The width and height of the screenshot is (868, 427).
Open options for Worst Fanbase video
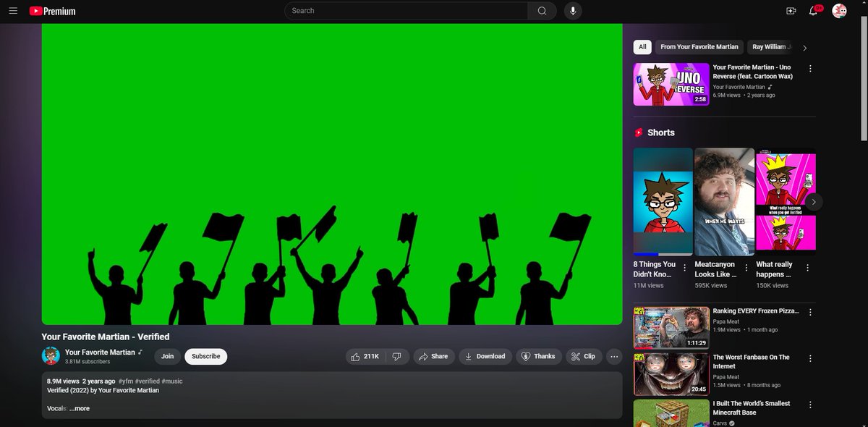810,358
